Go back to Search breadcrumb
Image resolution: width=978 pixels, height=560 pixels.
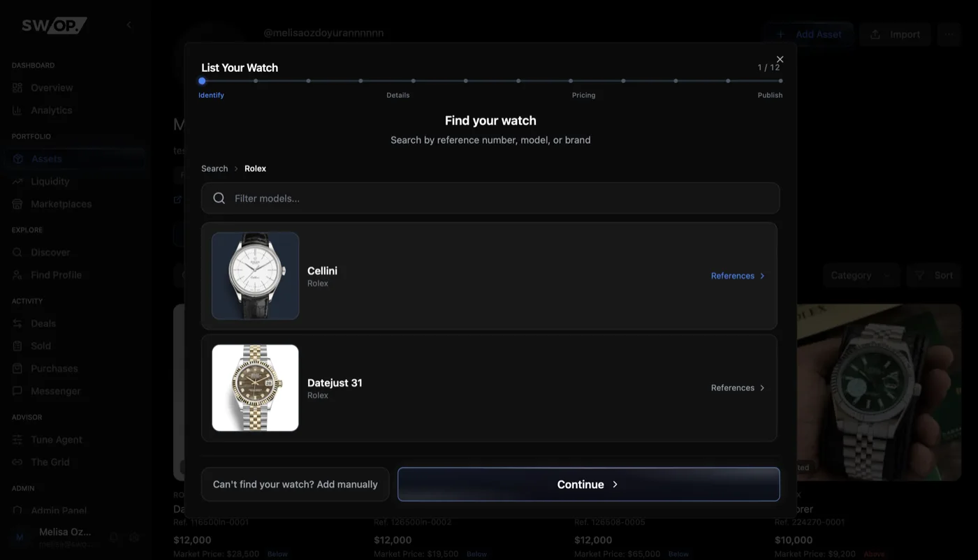point(214,168)
